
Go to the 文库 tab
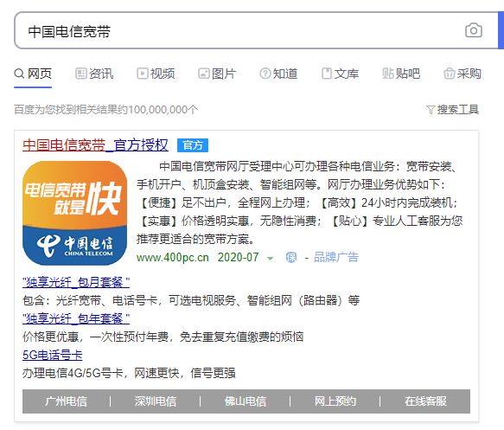tap(340, 74)
